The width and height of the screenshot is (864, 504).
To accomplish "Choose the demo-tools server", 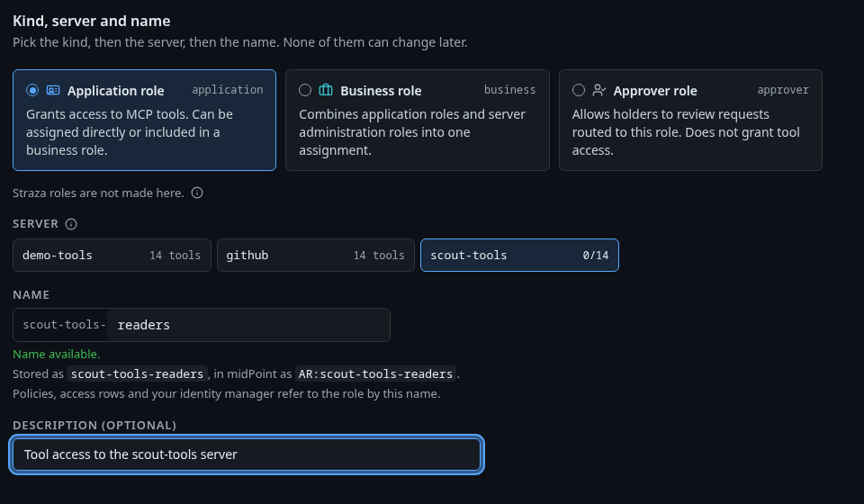I will coord(112,255).
